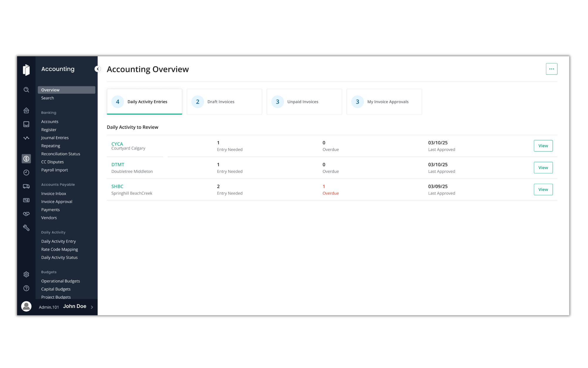Open Search in sidebar
The height and width of the screenshot is (368, 588).
pos(48,98)
